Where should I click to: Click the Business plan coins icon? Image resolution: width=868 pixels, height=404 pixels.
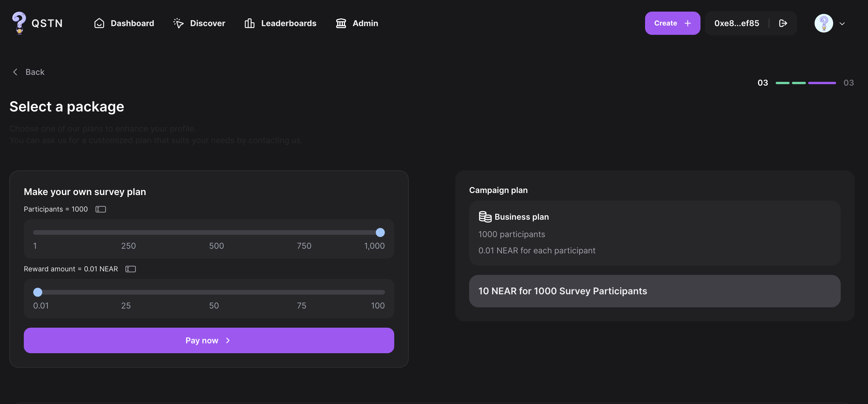[x=485, y=217]
